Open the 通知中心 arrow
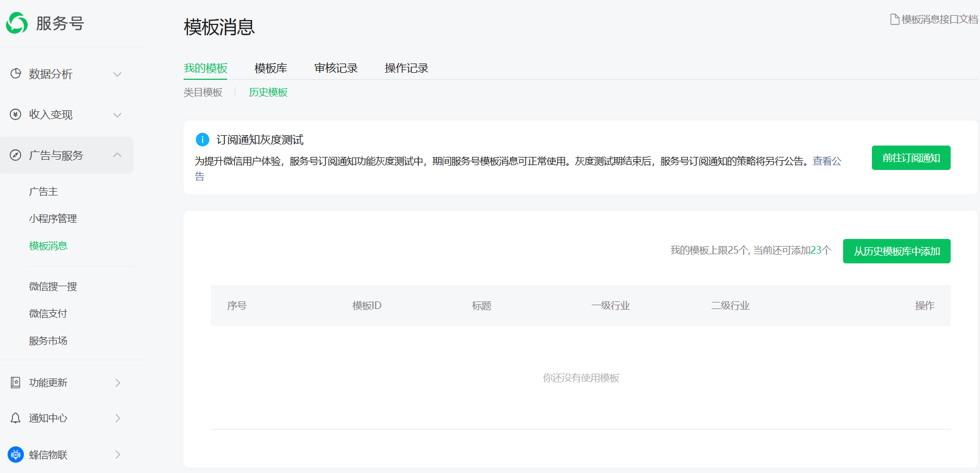This screenshot has width=980, height=473. click(x=118, y=418)
